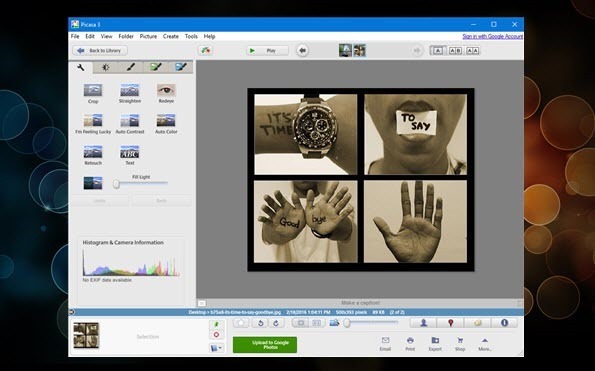Open the green brush effects tab
This screenshot has height=371, width=595.
[x=156, y=68]
